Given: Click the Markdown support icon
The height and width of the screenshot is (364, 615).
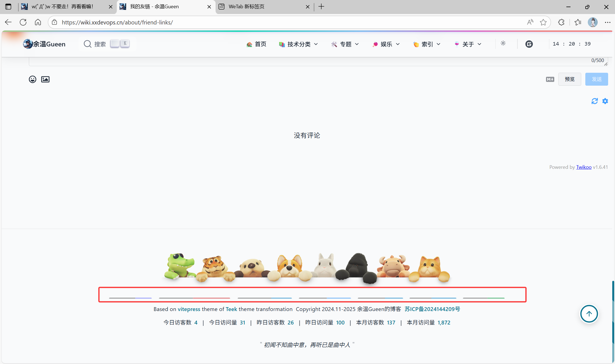Looking at the screenshot, I should pyautogui.click(x=550, y=79).
